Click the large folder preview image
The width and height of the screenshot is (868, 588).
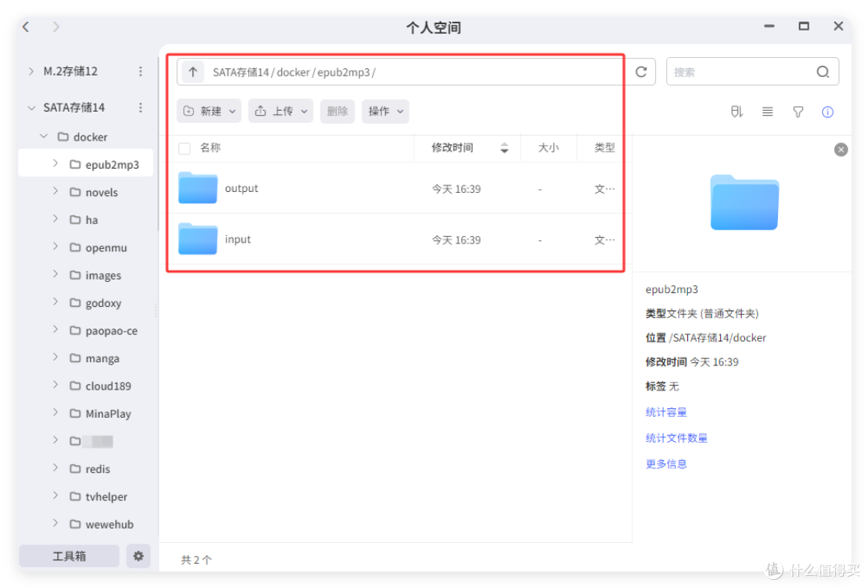click(744, 202)
